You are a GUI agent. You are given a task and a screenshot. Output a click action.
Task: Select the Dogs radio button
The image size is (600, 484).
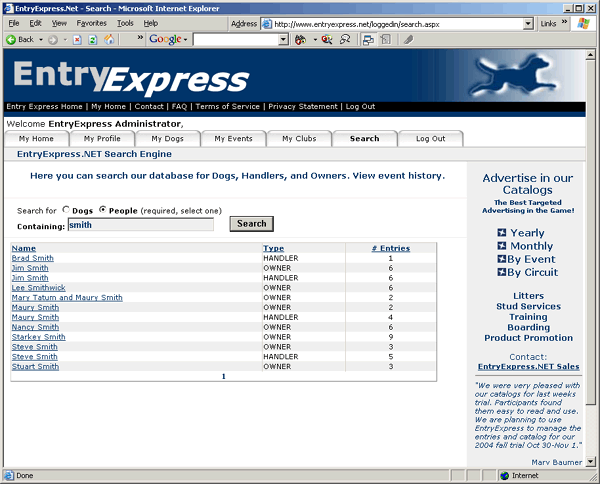pyautogui.click(x=66, y=210)
